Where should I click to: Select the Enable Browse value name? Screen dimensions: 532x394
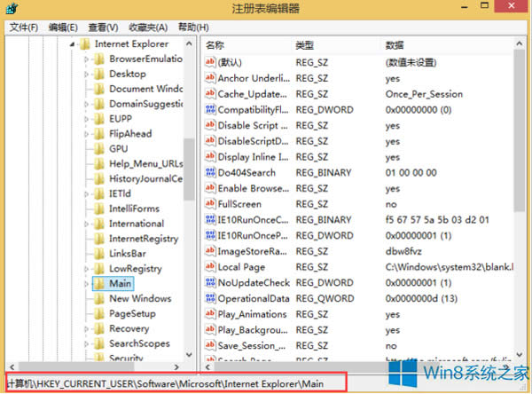254,188
